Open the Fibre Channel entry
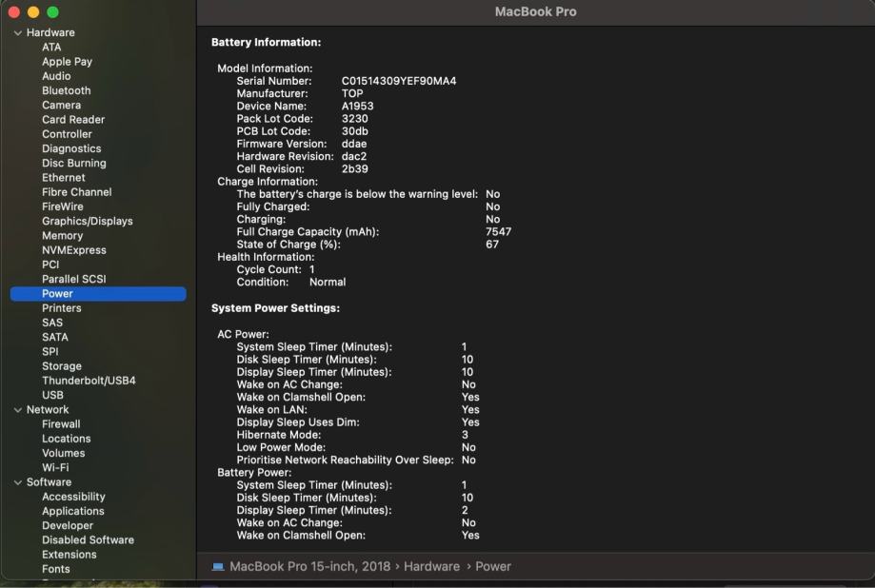This screenshot has height=588, width=875. point(76,192)
